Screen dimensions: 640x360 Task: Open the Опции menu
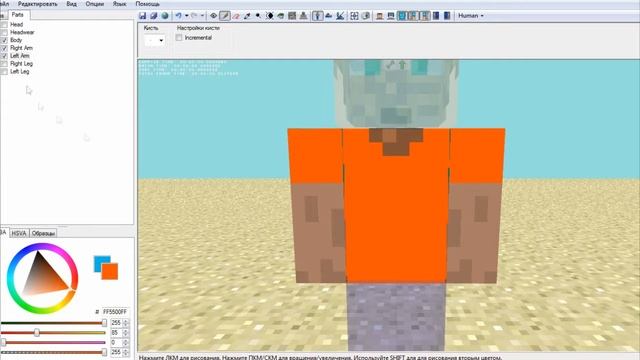[x=94, y=4]
